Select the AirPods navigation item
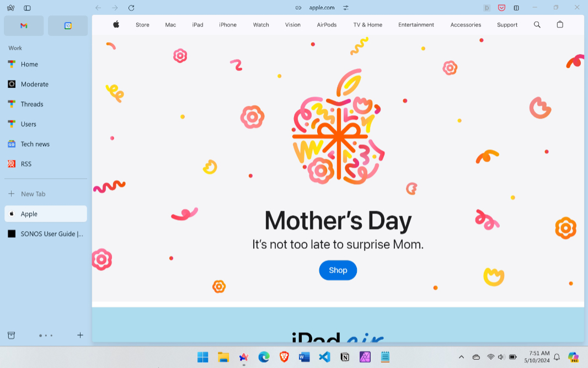 (x=327, y=25)
